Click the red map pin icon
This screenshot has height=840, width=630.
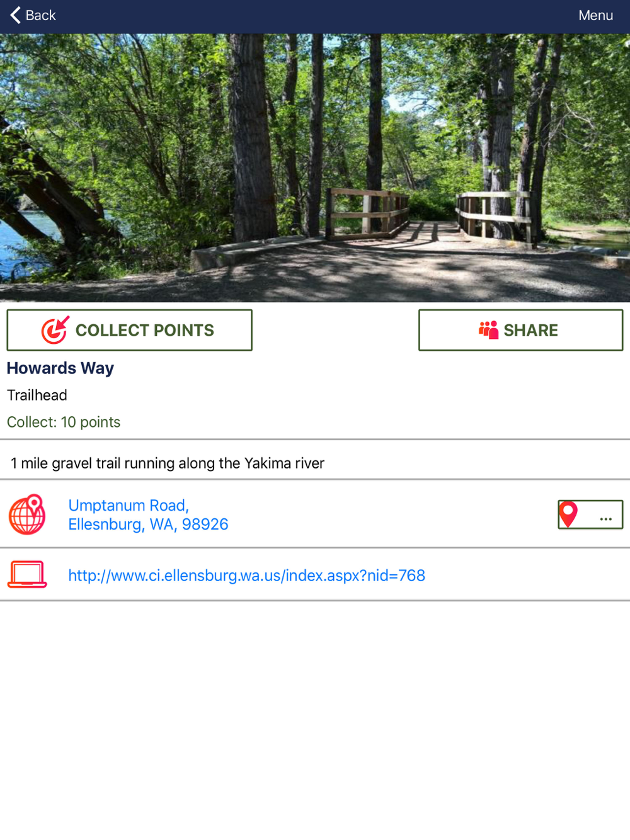[x=568, y=514]
